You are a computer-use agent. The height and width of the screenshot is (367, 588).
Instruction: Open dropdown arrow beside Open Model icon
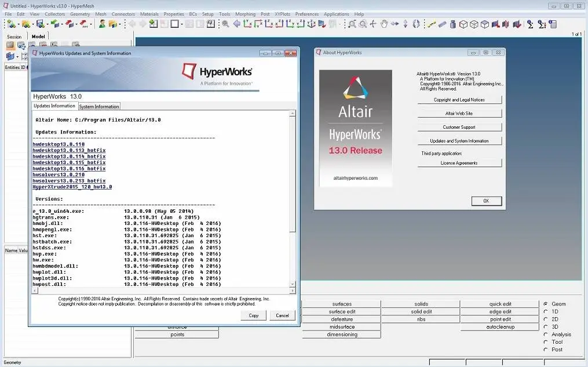pos(32,25)
